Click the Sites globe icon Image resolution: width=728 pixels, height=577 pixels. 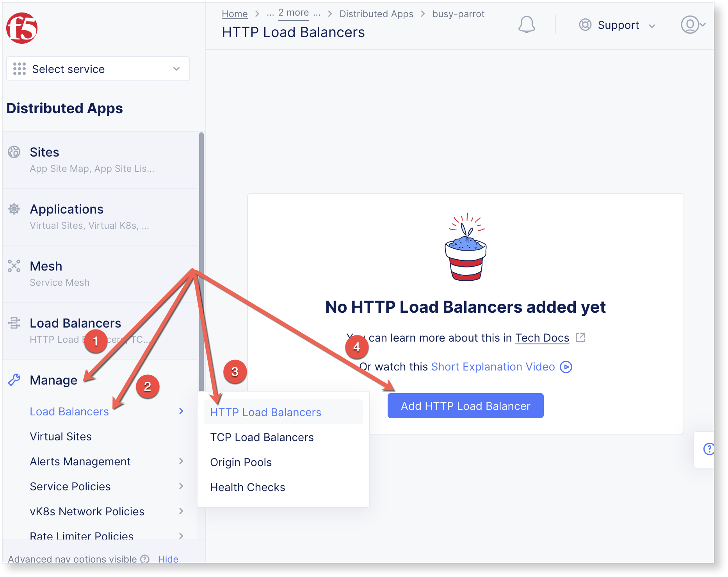pyautogui.click(x=14, y=152)
